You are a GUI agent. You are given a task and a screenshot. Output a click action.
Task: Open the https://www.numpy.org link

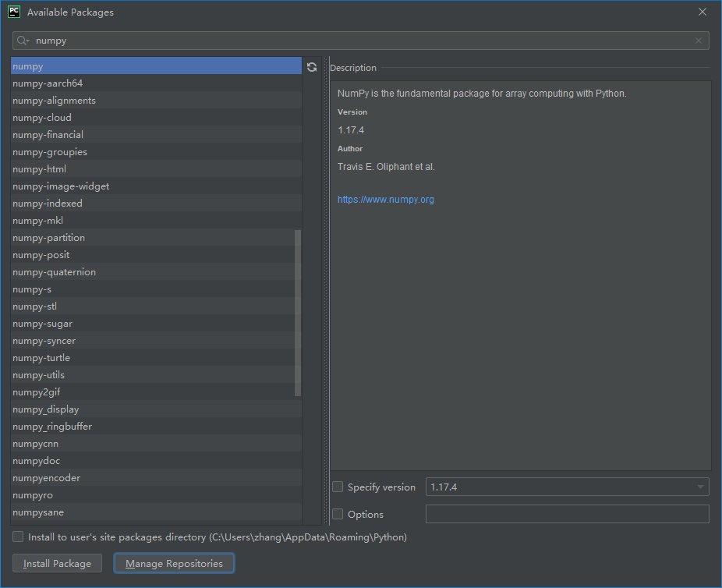[x=385, y=200]
